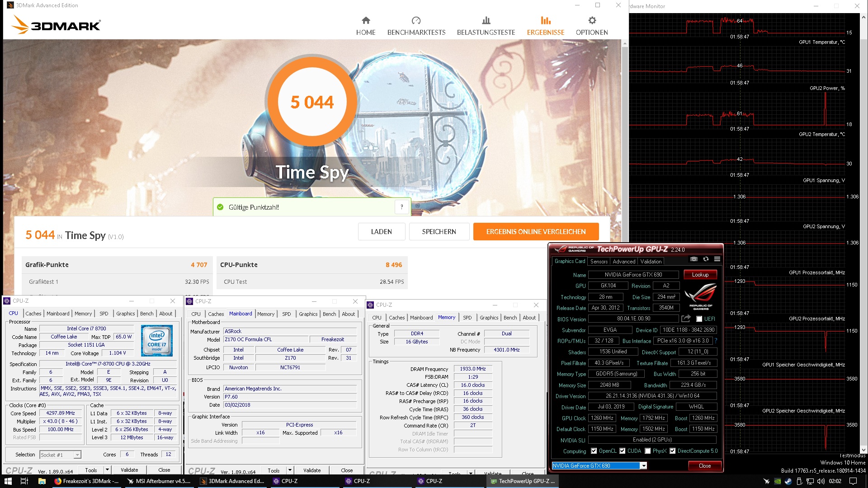Image resolution: width=868 pixels, height=488 pixels.
Task: Click the GPU-Z BIOS share/export icon
Action: (686, 319)
